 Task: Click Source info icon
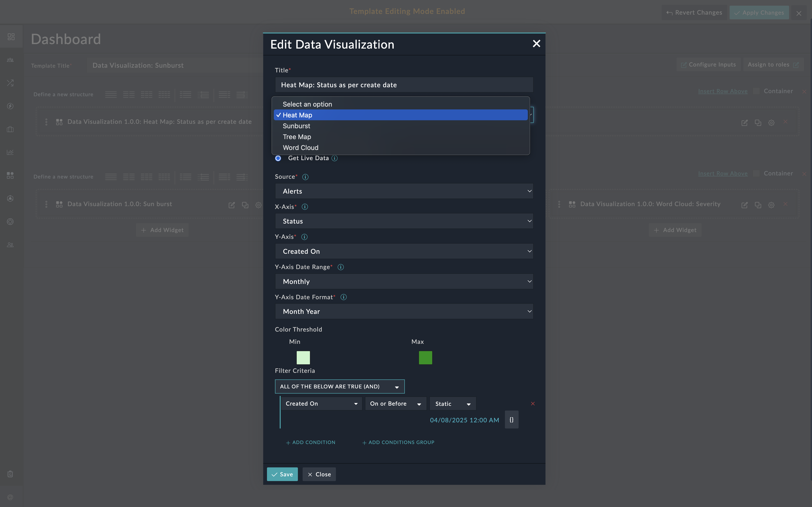(305, 177)
